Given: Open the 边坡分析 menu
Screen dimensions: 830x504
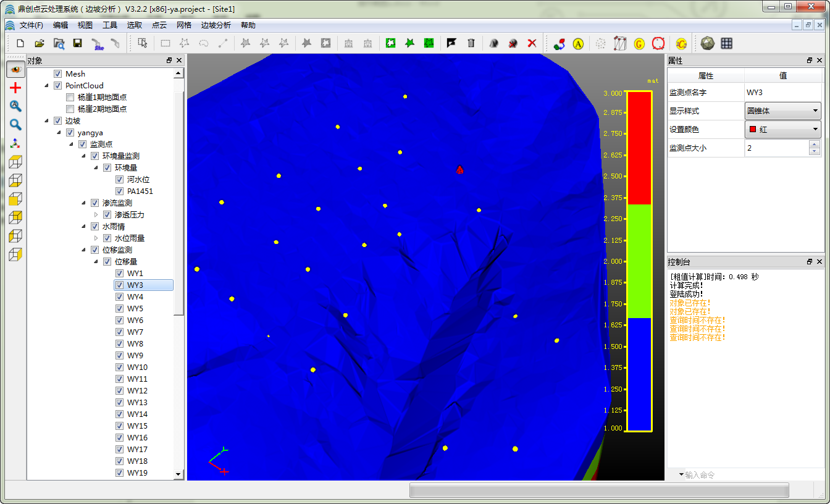Looking at the screenshot, I should pos(216,25).
